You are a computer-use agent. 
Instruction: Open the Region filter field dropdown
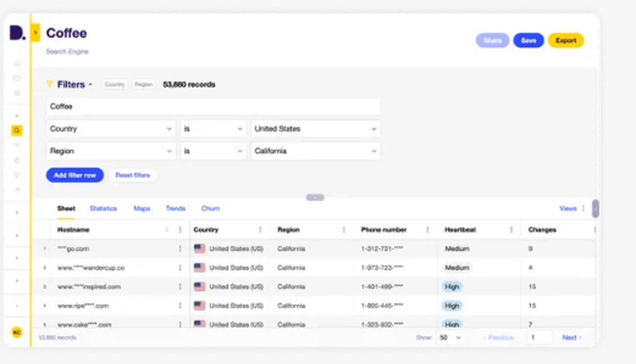111,151
